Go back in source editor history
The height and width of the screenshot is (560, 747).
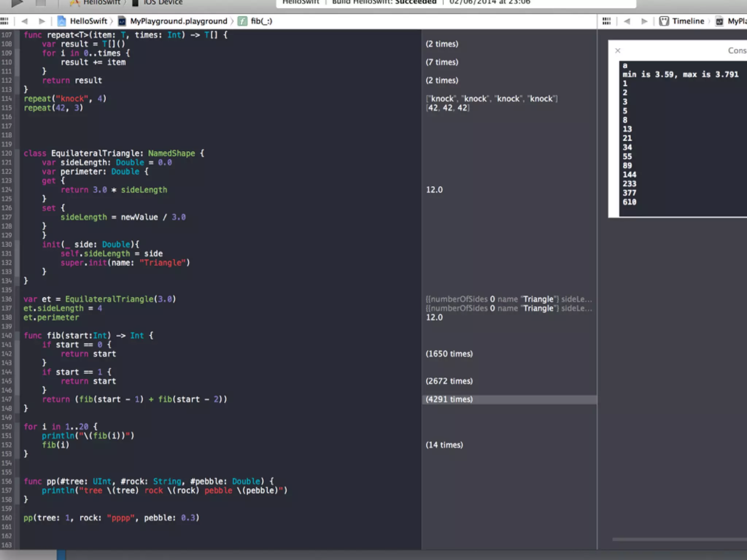[24, 21]
